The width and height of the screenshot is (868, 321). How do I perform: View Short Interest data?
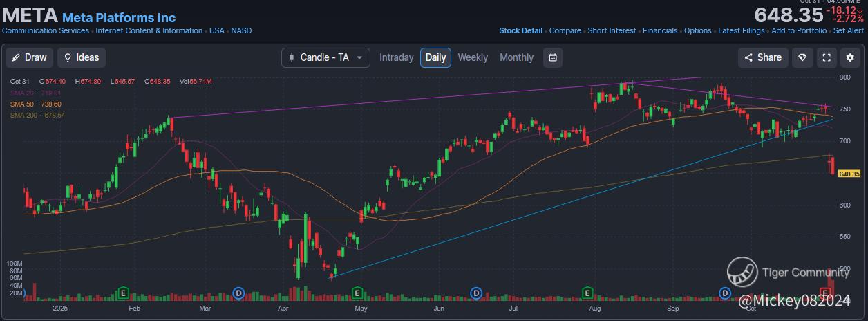[x=612, y=30]
